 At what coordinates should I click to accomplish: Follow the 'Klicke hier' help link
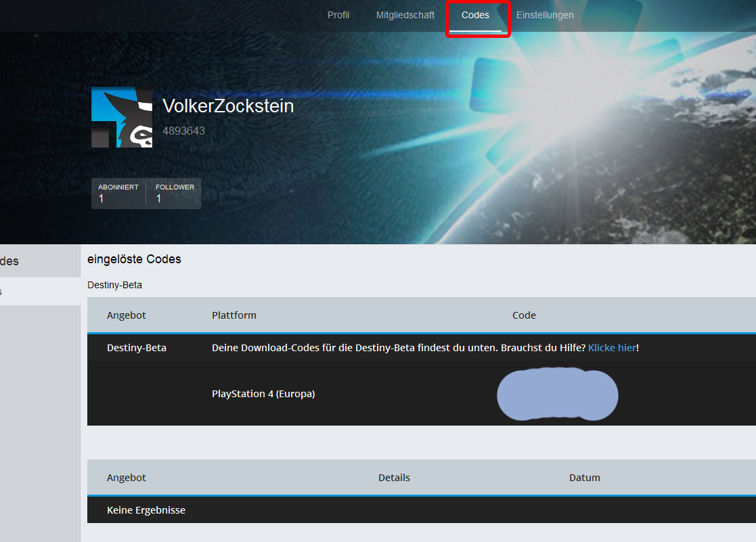(x=612, y=348)
